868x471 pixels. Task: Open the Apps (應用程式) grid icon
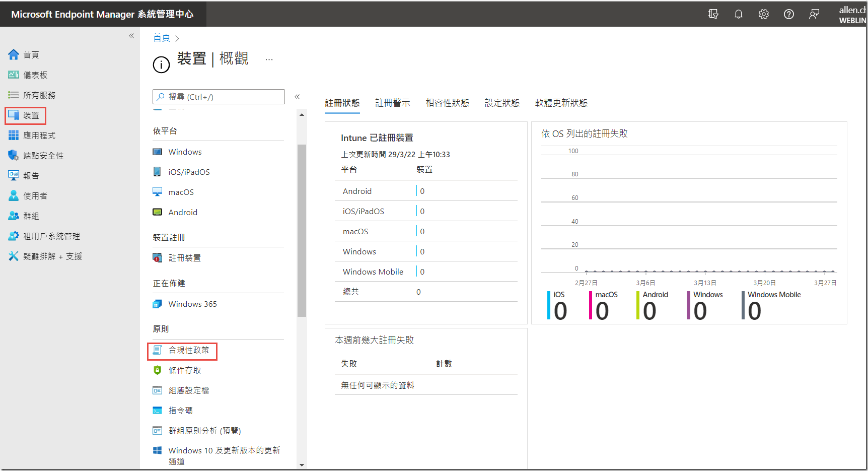pyautogui.click(x=14, y=135)
